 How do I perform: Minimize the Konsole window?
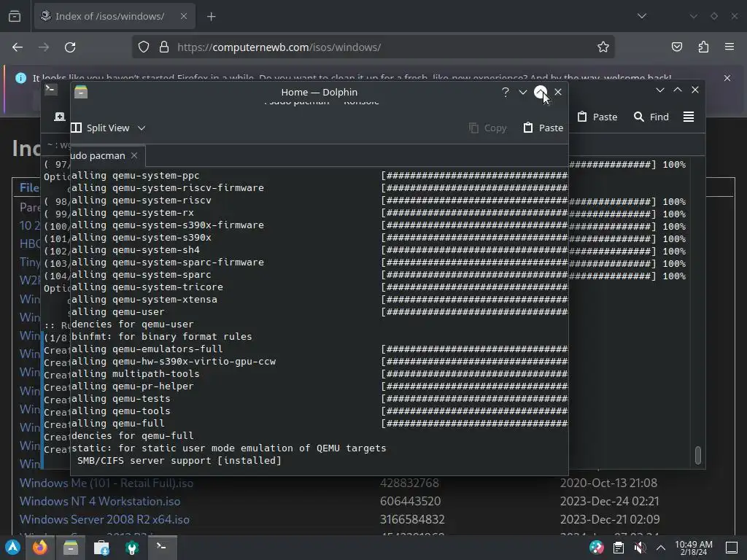coord(659,90)
